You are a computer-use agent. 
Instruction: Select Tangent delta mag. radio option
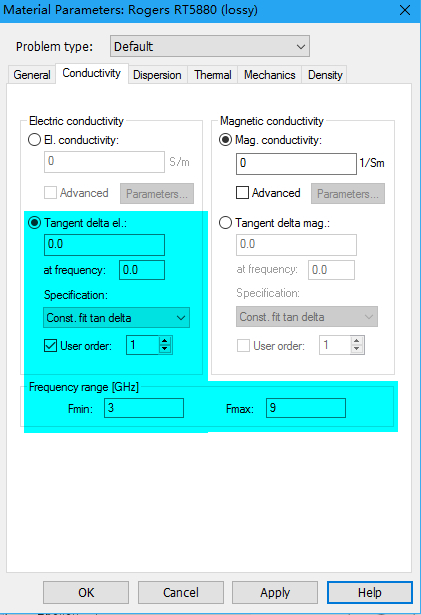click(225, 223)
